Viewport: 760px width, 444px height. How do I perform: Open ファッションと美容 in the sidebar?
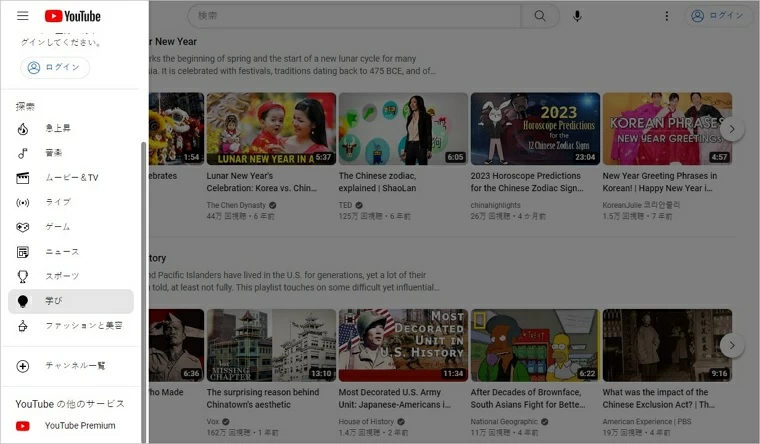(71, 326)
